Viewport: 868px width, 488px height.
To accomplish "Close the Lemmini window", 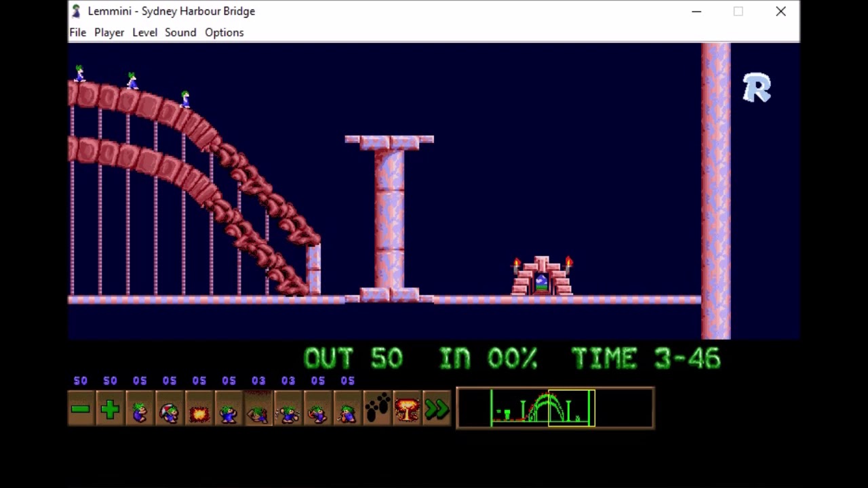I will point(781,12).
